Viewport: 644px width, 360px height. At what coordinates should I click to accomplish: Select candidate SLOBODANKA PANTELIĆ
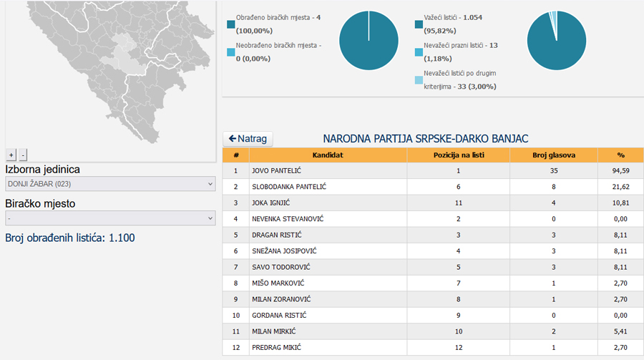pos(289,187)
